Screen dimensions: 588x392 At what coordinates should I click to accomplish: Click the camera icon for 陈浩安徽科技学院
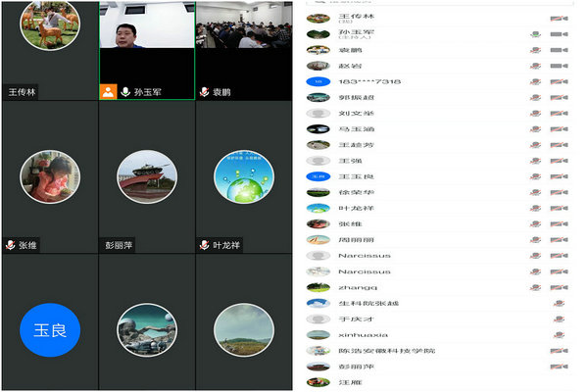point(560,351)
